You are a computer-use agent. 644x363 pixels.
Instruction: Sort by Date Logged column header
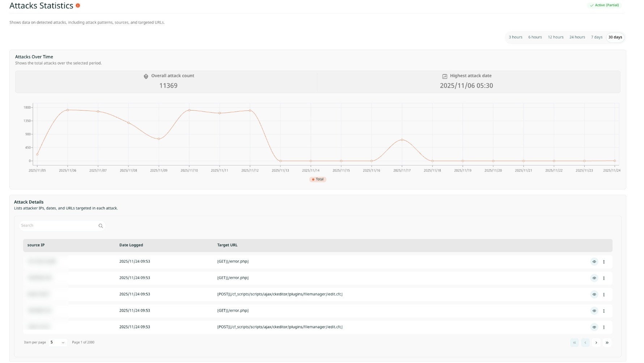tap(131, 245)
